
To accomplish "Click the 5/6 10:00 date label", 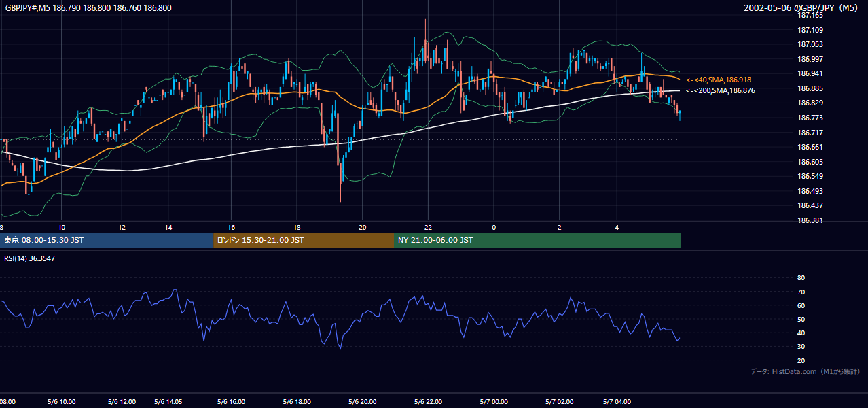I will tap(60, 402).
